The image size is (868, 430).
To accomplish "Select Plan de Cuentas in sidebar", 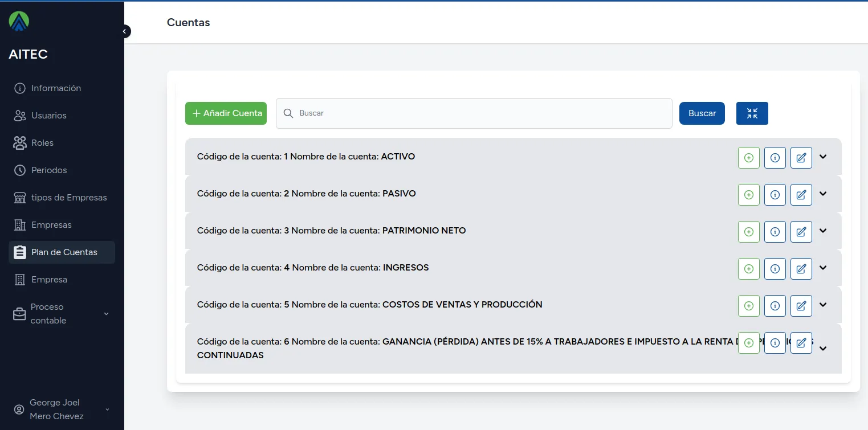I will point(62,252).
